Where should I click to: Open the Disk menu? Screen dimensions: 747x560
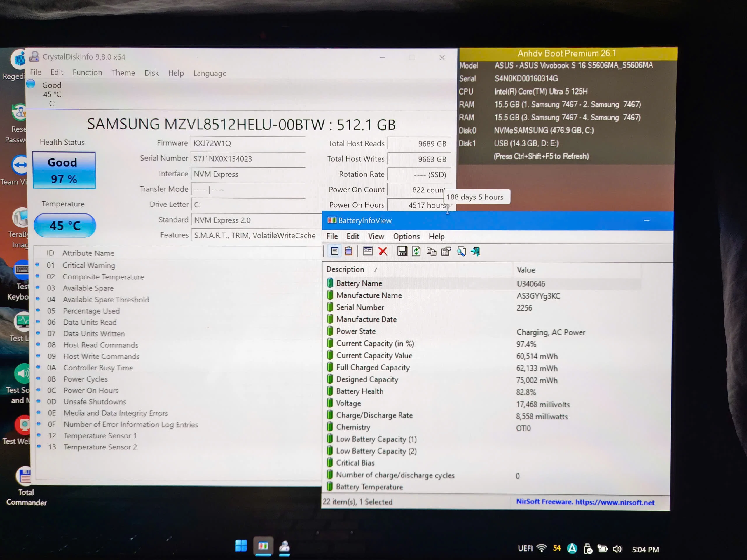(151, 73)
